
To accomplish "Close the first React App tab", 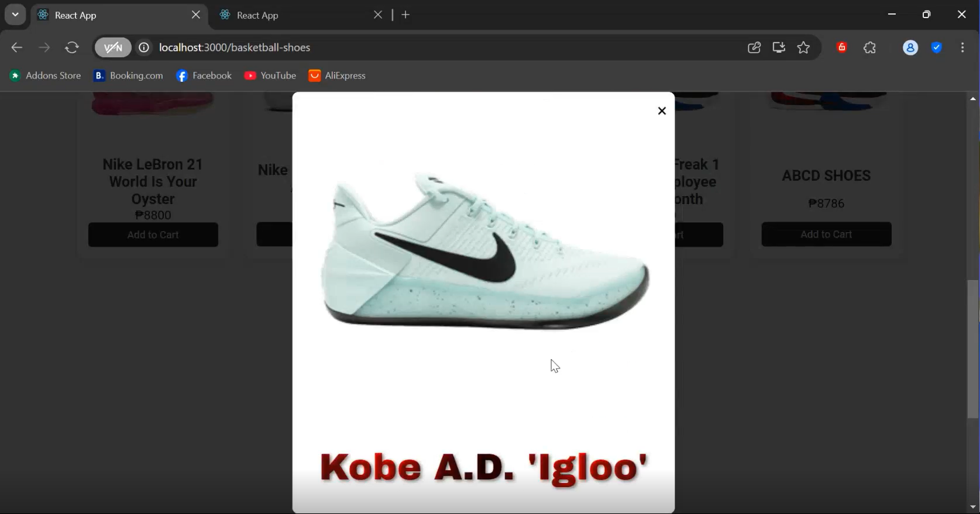I will pos(196,15).
